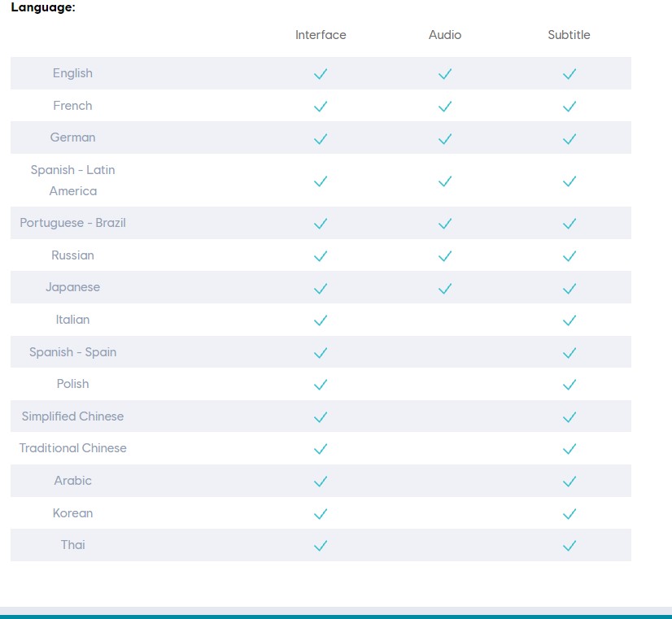Viewport: 672px width, 619px height.
Task: Click the Spanish - Latin America row label
Action: coord(73,181)
